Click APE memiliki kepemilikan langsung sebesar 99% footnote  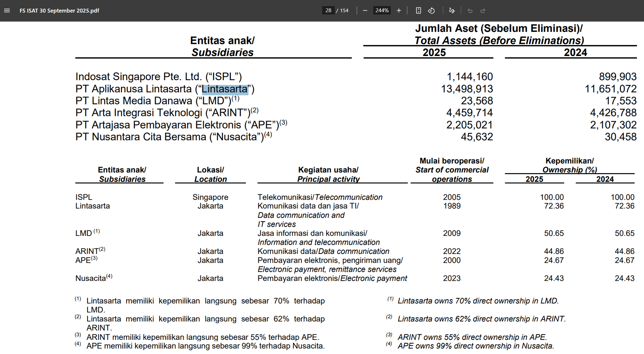206,346
